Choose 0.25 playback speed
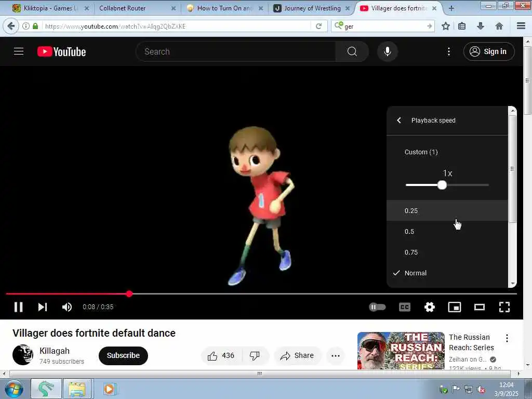 447,211
